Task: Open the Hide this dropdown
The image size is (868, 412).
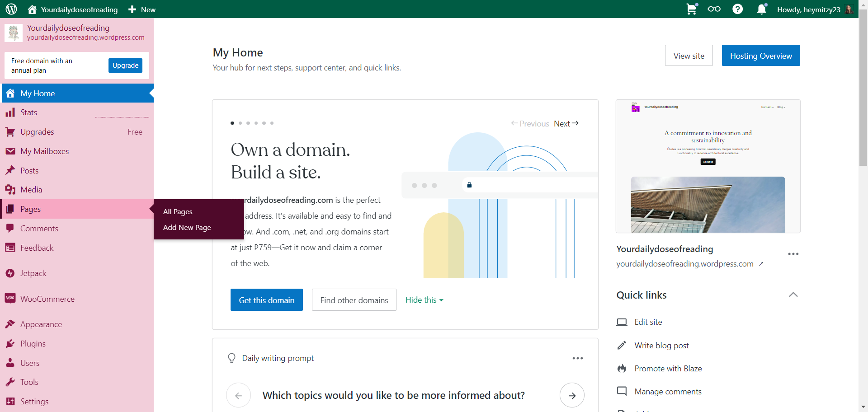Action: pos(425,300)
